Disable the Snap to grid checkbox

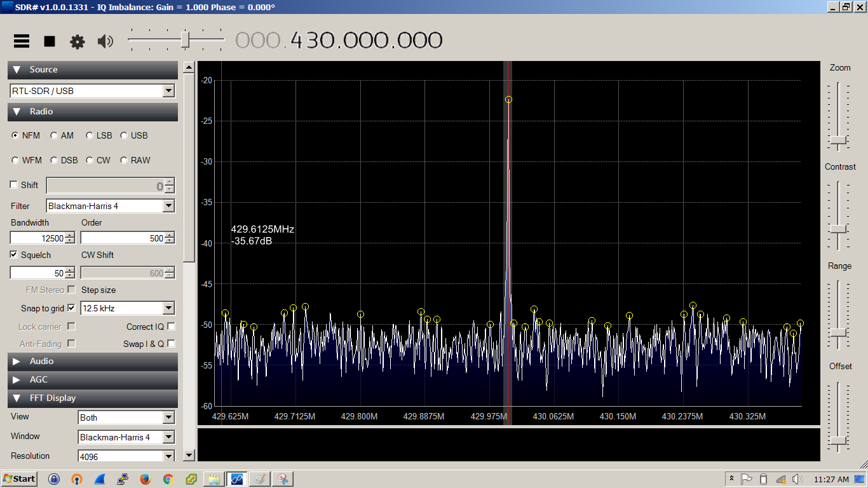71,308
